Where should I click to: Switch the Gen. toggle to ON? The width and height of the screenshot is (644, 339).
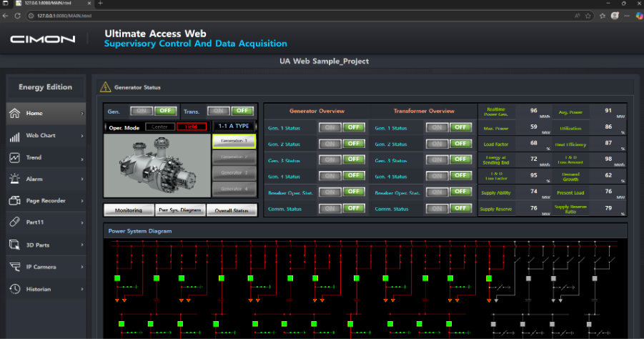(x=141, y=111)
